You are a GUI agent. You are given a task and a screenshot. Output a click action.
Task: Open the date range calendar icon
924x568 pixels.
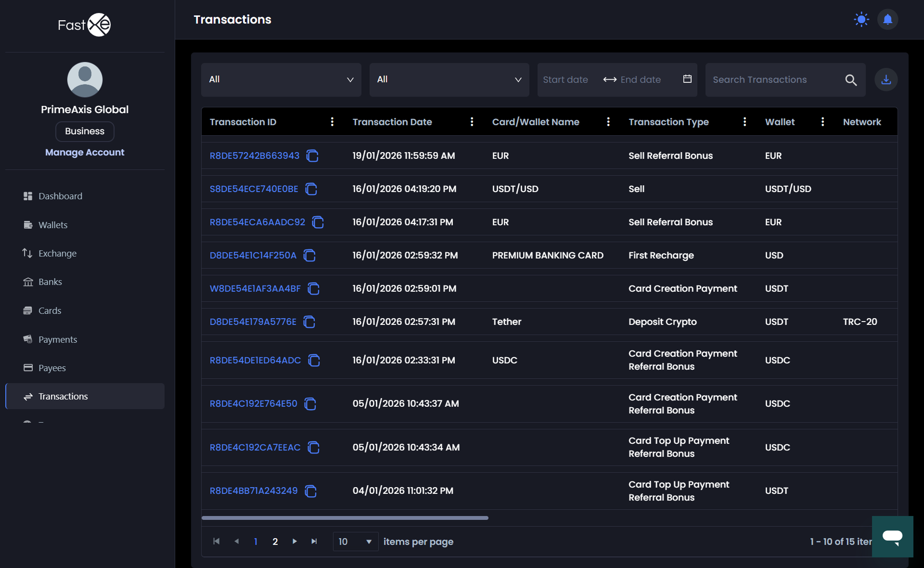(x=687, y=79)
